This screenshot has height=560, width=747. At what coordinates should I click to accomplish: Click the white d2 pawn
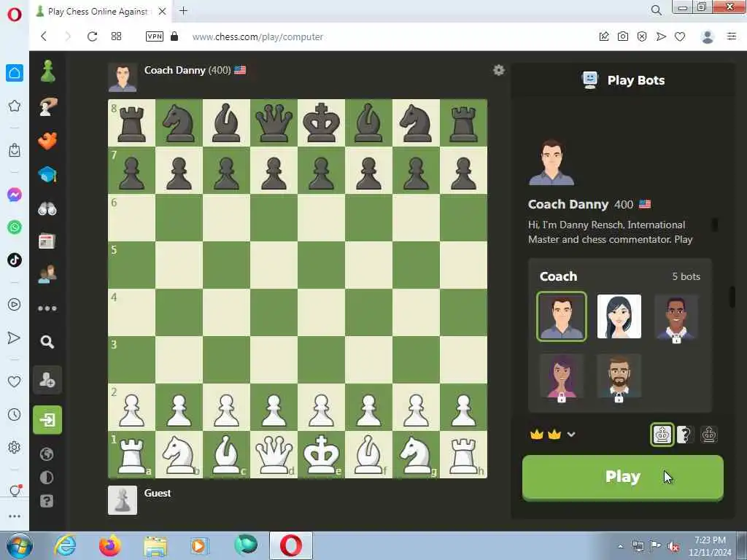click(274, 408)
